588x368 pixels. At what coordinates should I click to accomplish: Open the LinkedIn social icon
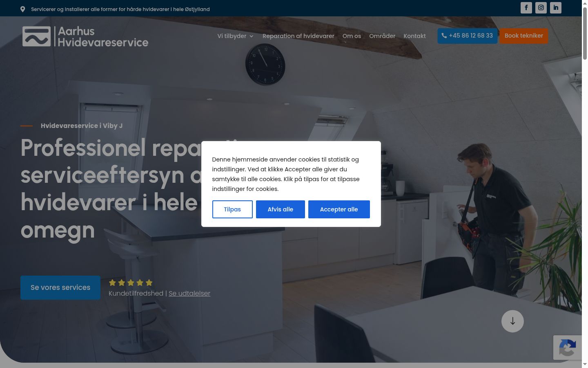[x=555, y=8]
